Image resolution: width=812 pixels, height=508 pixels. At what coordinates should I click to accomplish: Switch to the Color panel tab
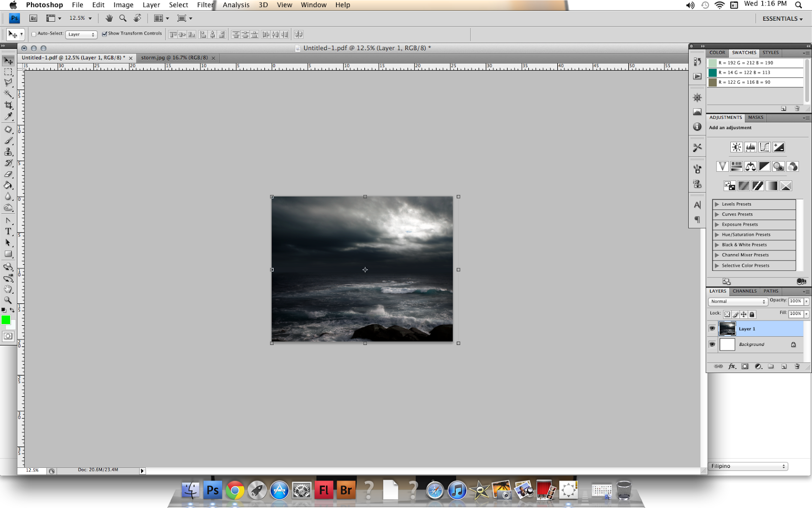coord(717,53)
